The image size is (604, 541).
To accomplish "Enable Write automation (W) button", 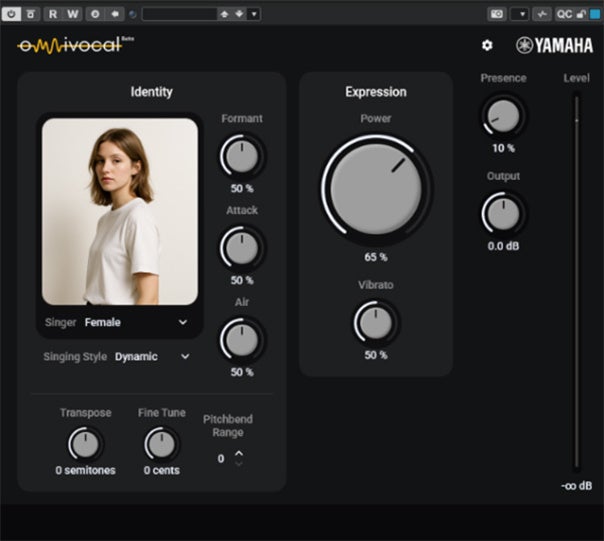I will (x=72, y=14).
